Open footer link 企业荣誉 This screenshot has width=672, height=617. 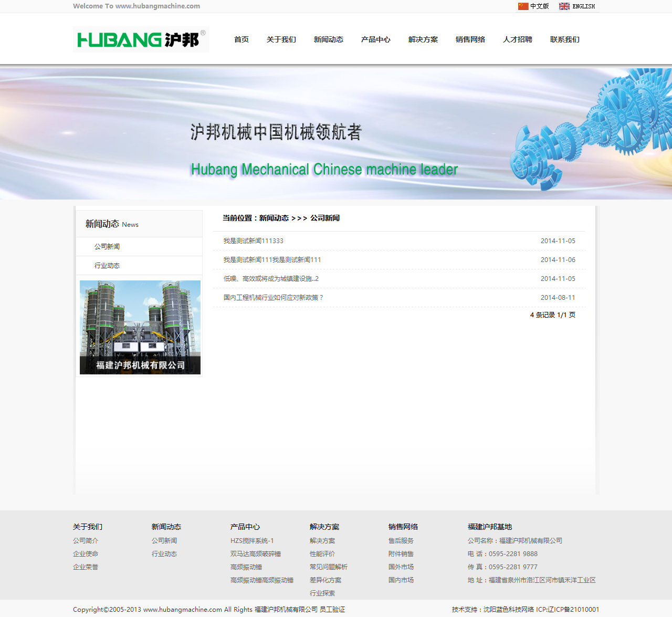[86, 567]
